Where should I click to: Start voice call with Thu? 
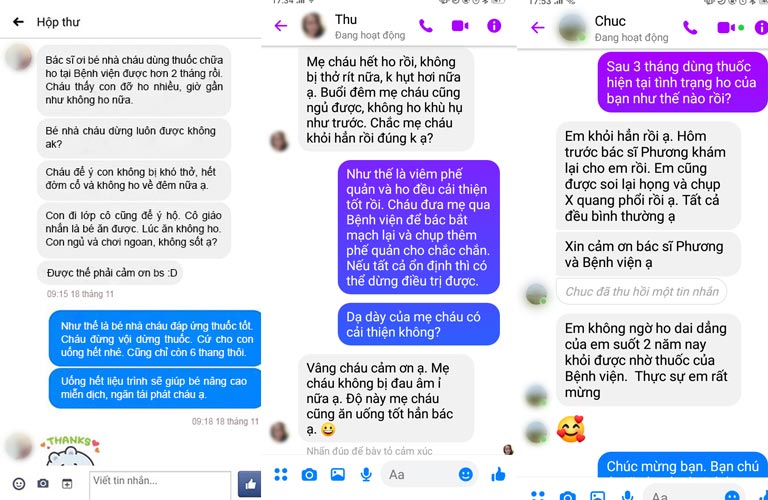coord(426,25)
